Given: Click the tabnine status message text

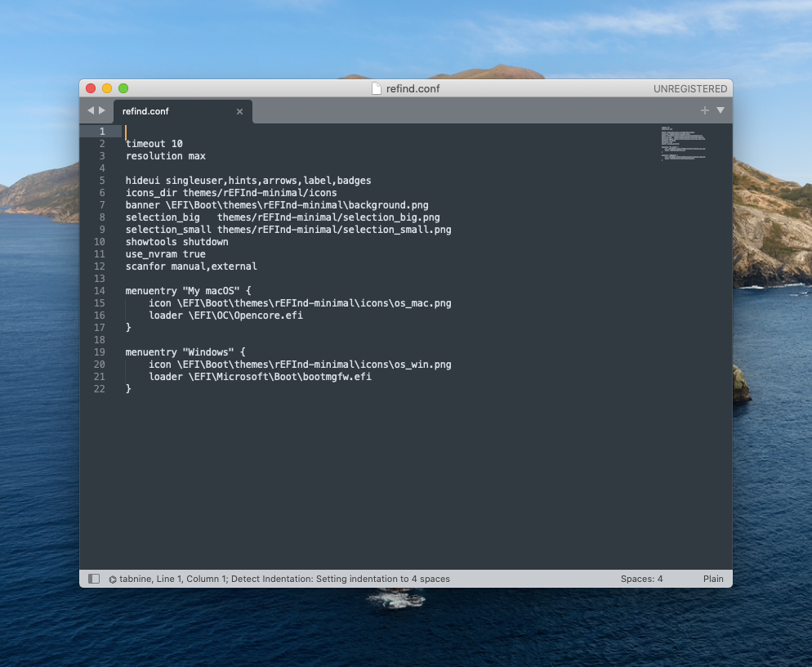Looking at the screenshot, I should pos(286,579).
